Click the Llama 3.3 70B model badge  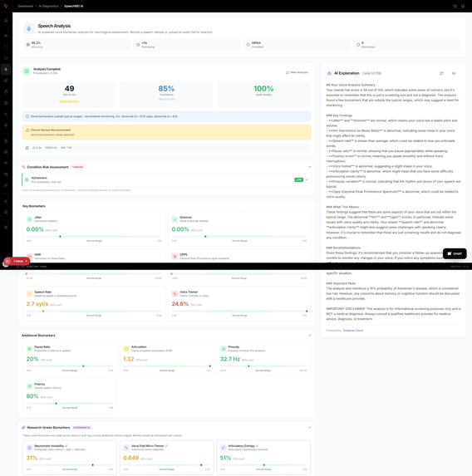(x=371, y=73)
